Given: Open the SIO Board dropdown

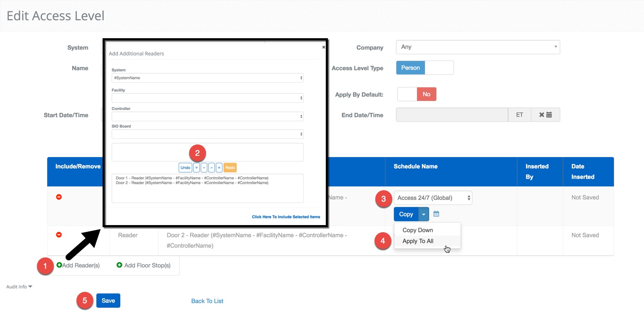Looking at the screenshot, I should click(208, 134).
